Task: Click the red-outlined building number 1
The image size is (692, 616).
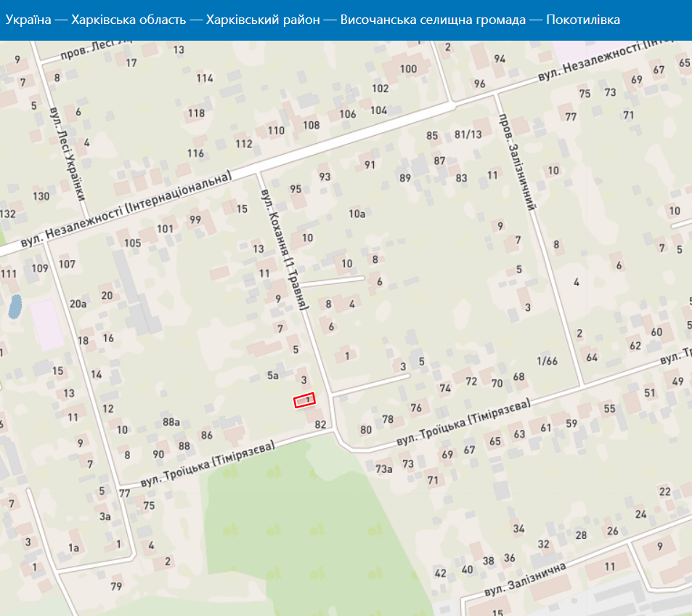Action: pos(305,401)
